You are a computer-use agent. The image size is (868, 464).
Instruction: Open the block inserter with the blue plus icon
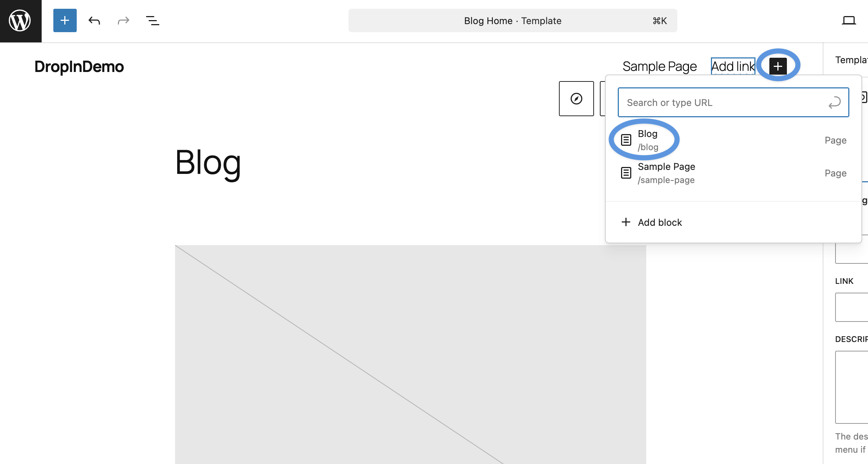coord(65,20)
